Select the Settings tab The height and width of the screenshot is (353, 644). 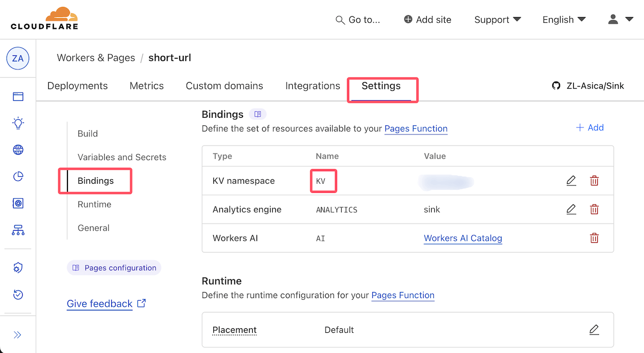[x=381, y=86]
